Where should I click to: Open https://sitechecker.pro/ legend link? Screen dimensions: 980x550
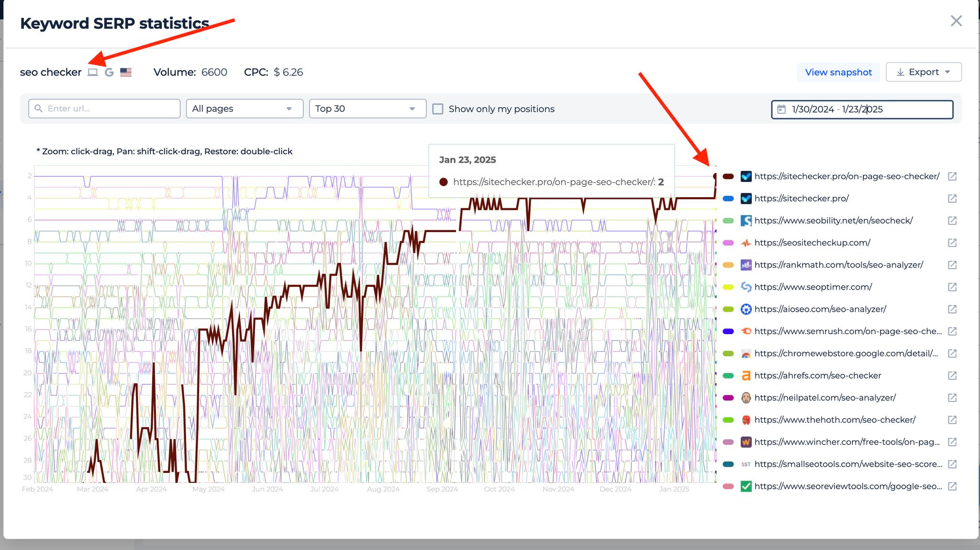[x=802, y=199]
